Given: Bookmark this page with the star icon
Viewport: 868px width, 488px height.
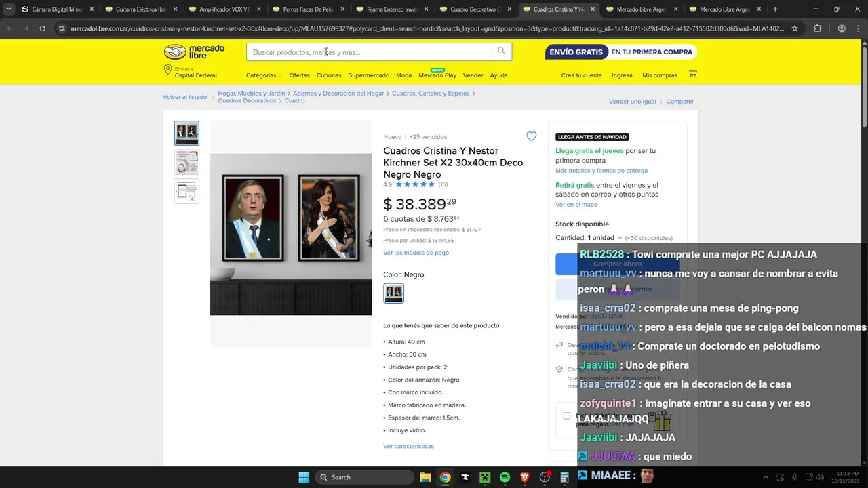Looking at the screenshot, I should coord(795,28).
